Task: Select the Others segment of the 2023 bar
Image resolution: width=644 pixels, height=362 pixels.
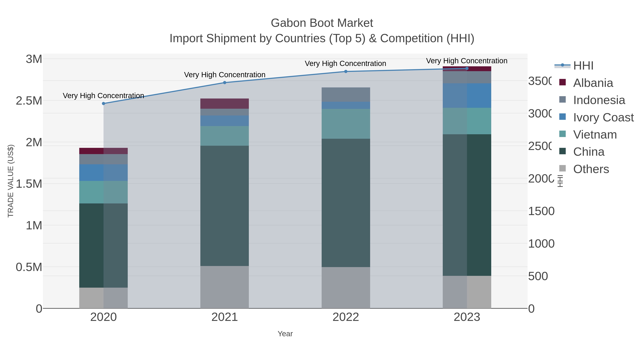Action: (x=467, y=292)
